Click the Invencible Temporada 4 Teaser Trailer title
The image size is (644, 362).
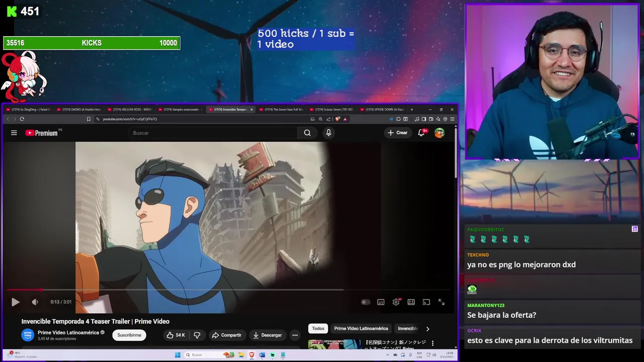click(95, 321)
